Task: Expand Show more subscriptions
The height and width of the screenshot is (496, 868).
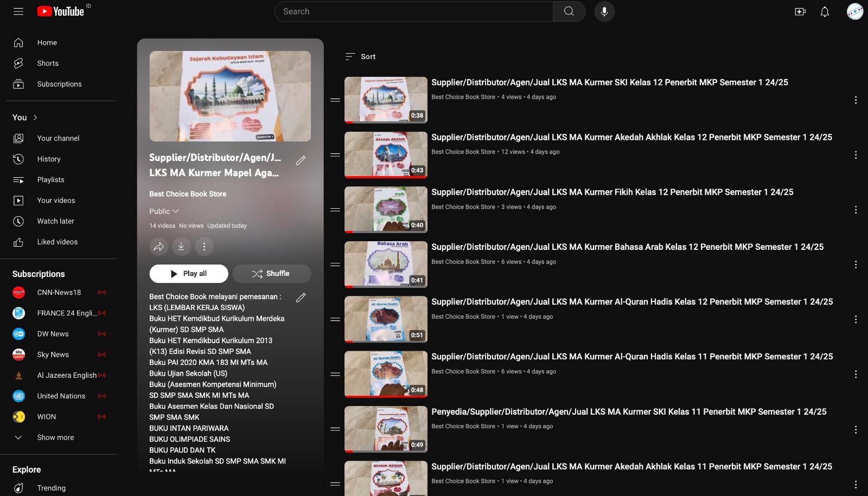Action: point(55,437)
